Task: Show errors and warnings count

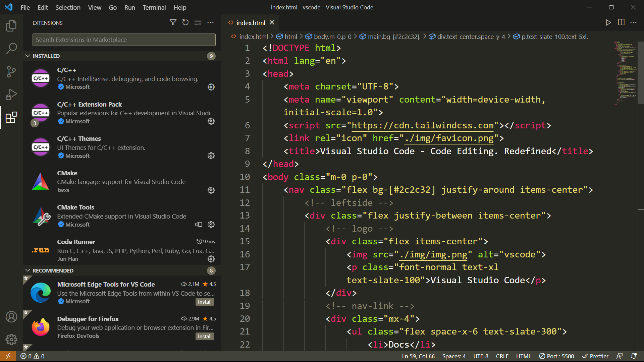Action: point(33,356)
